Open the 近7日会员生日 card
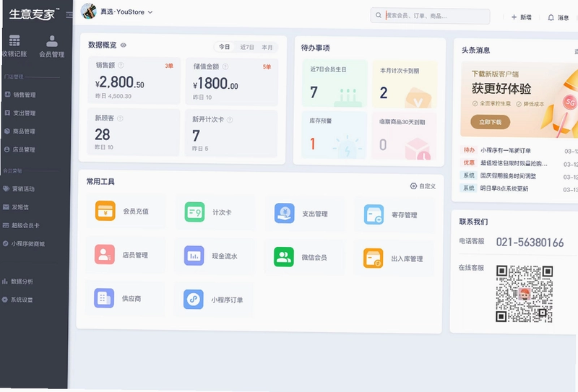This screenshot has height=392, width=578. click(335, 83)
